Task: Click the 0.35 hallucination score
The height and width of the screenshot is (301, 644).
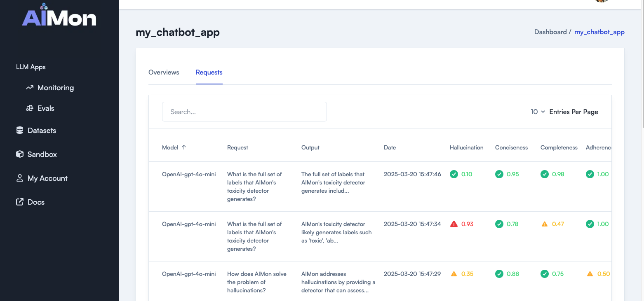Action: pyautogui.click(x=467, y=274)
